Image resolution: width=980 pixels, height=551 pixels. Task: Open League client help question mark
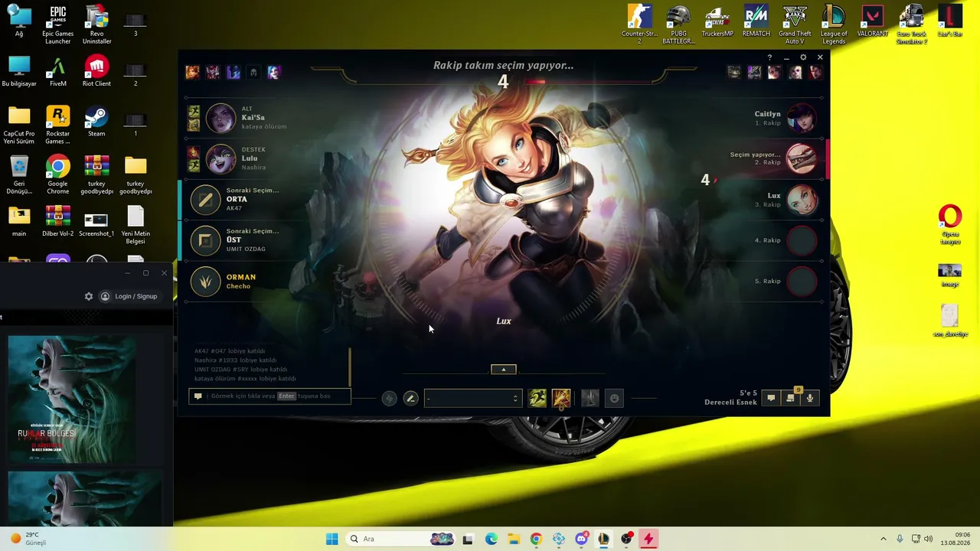[x=769, y=57]
